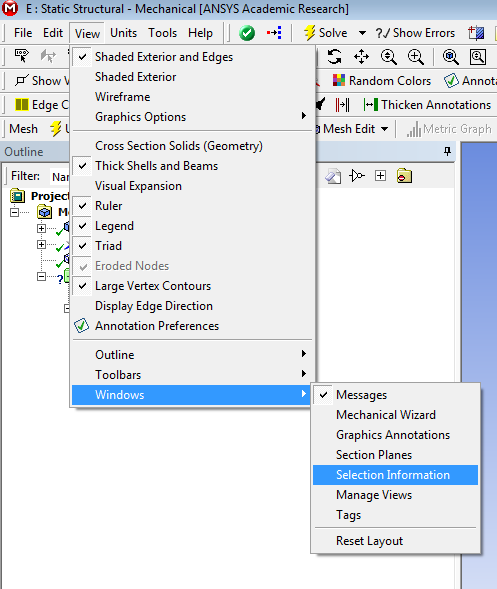This screenshot has height=589, width=497.
Task: Open the Help menu
Action: (200, 33)
